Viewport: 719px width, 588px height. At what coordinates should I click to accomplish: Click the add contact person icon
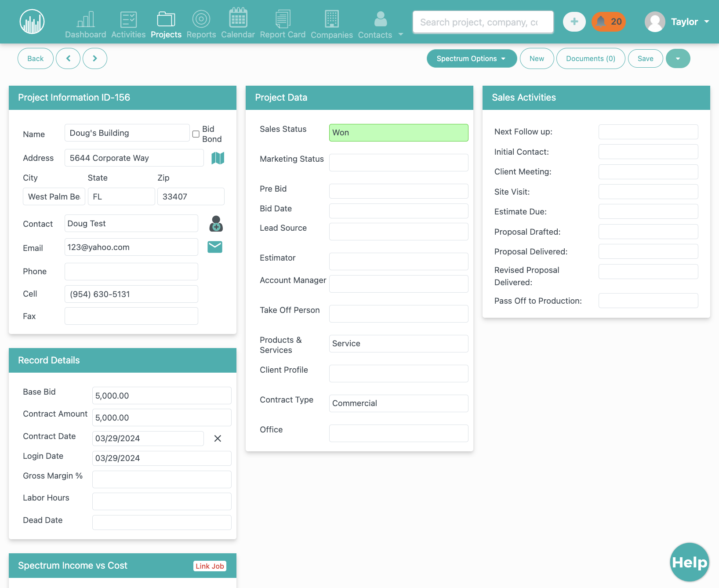tap(216, 224)
